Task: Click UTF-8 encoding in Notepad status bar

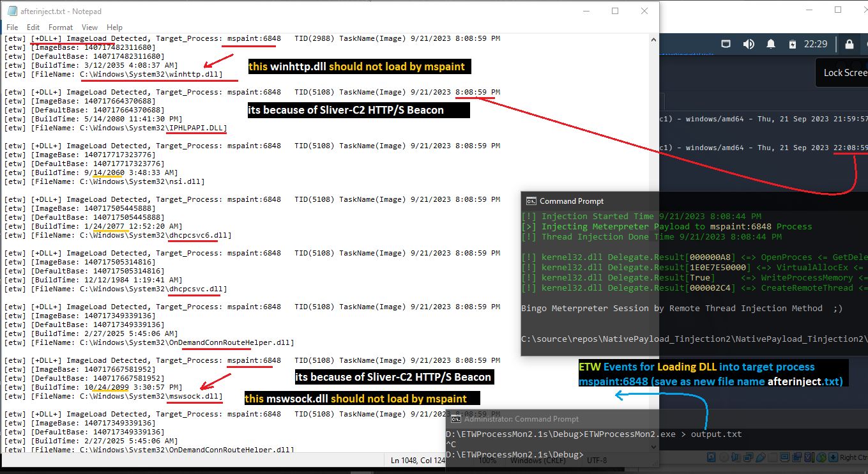Action: (597, 460)
